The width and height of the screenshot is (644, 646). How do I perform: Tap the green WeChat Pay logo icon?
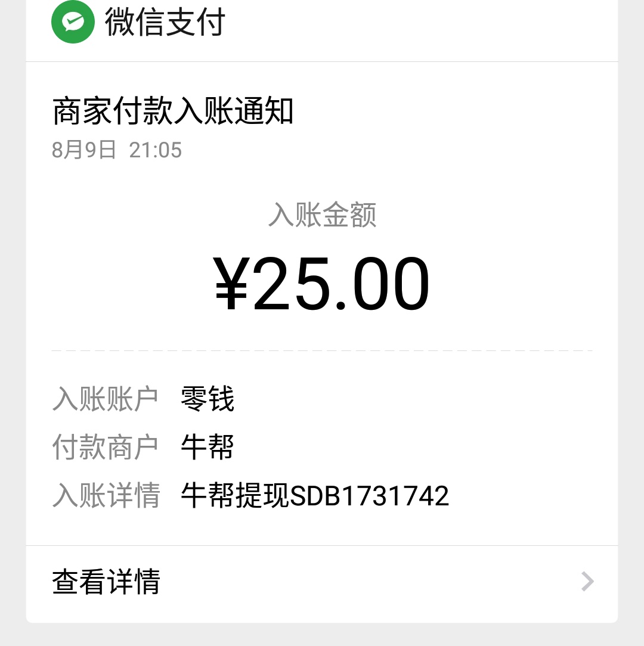point(73,22)
